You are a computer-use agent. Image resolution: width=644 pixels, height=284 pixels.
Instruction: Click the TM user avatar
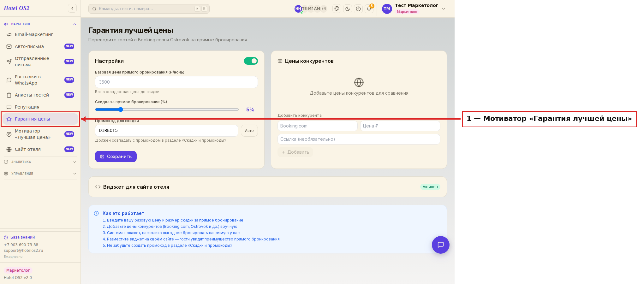(x=387, y=9)
